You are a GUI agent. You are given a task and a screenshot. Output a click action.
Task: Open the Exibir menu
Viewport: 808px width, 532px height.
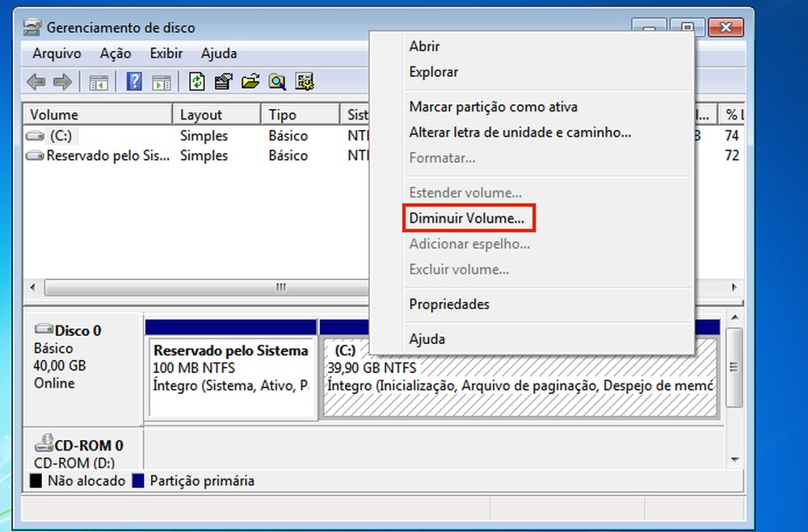pos(166,53)
